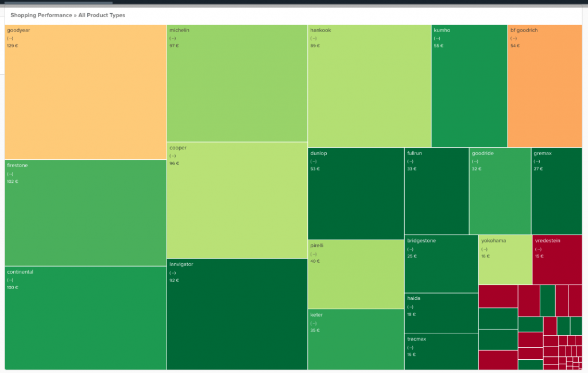The image size is (588, 373).
Task: Open the Shopping Performance breadcrumb link
Action: click(x=41, y=16)
